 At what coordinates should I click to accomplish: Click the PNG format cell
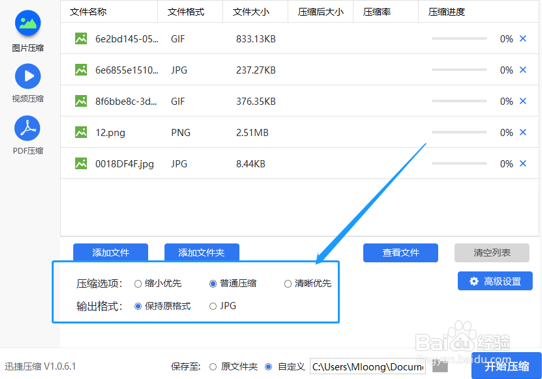tap(181, 132)
